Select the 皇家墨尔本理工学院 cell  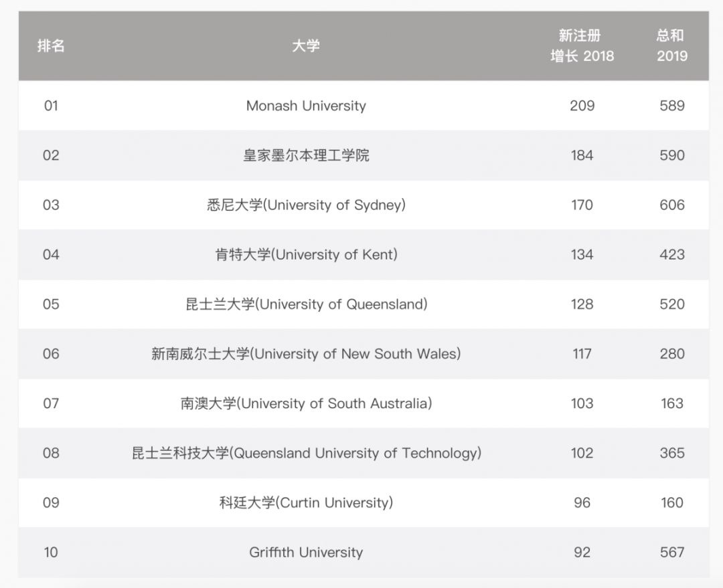point(306,155)
